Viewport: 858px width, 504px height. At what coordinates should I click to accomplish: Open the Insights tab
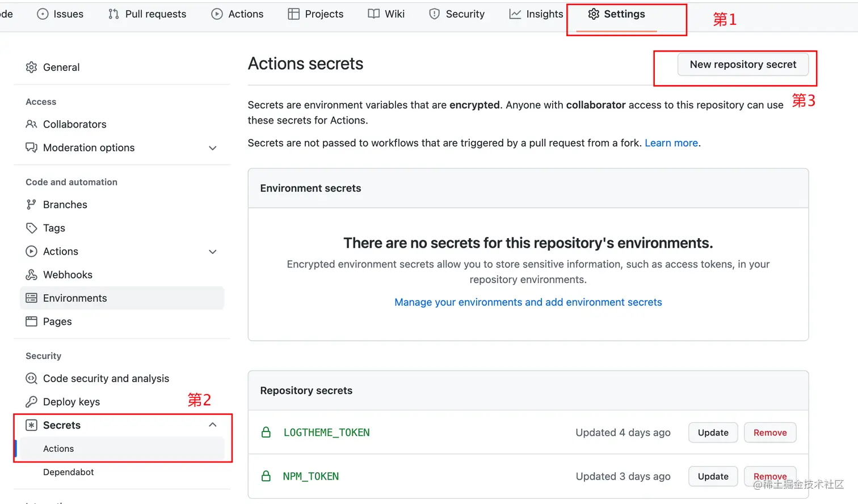536,14
